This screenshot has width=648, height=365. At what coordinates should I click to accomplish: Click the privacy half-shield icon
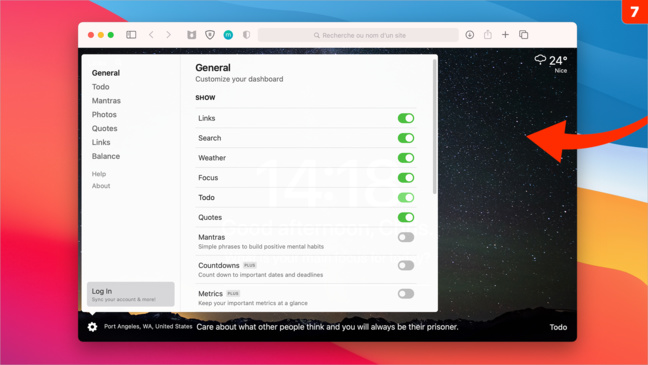click(x=246, y=35)
